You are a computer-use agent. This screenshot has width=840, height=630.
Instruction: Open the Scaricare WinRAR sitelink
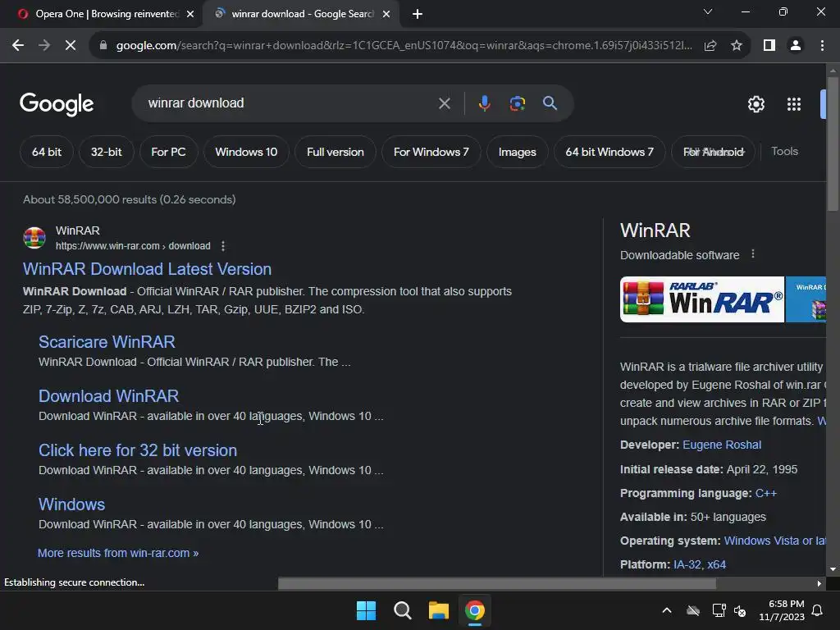107,342
